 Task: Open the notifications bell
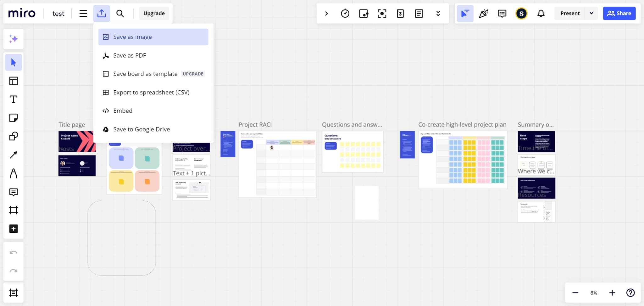(541, 14)
